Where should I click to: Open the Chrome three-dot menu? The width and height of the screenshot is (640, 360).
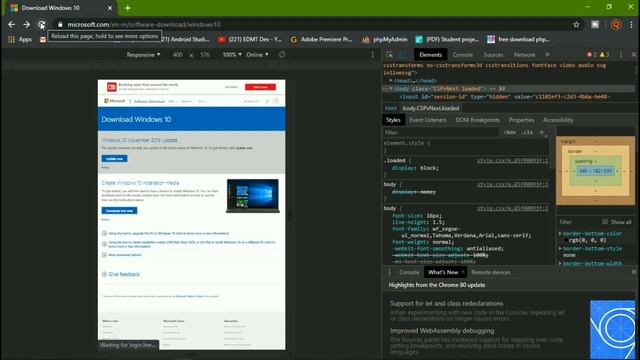tap(631, 24)
